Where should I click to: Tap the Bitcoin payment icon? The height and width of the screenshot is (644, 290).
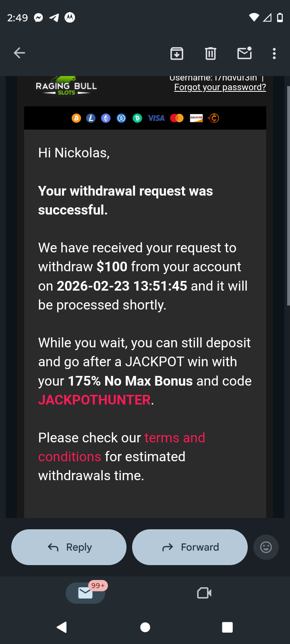click(76, 118)
